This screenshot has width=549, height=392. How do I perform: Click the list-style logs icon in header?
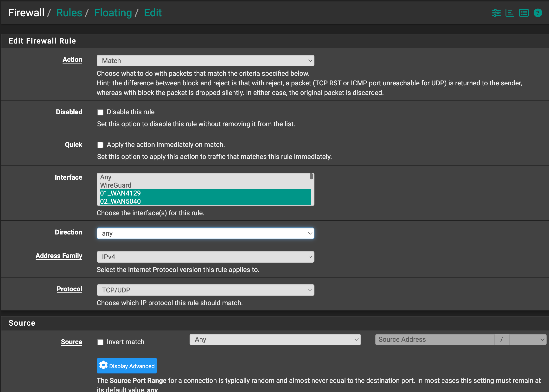[524, 13]
